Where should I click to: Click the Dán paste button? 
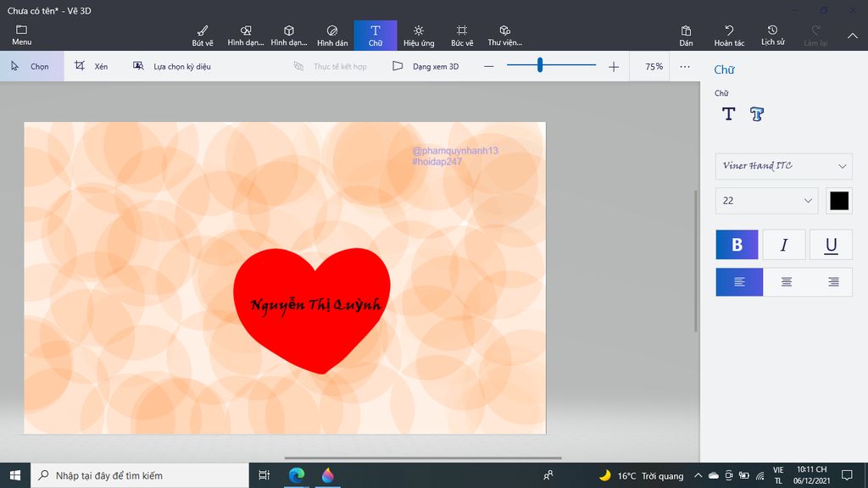[x=686, y=36]
